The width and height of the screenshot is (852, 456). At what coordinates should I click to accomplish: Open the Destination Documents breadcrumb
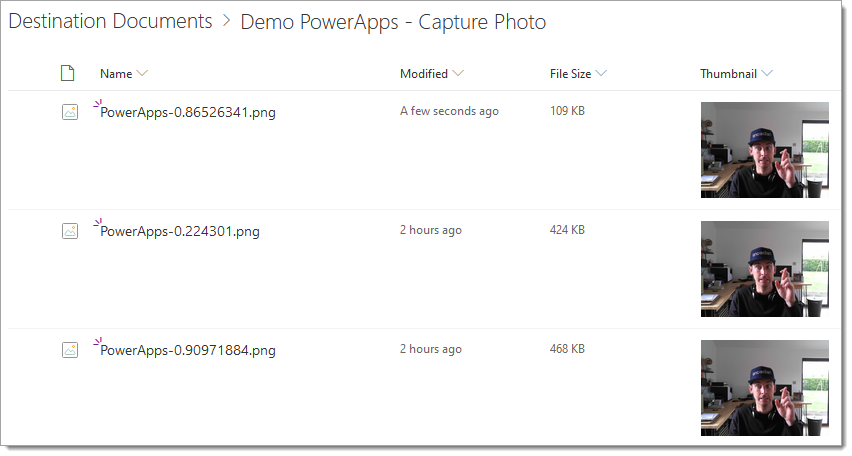[x=110, y=21]
